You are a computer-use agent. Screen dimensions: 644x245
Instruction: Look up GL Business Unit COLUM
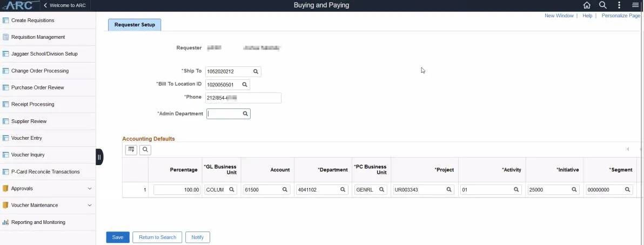click(232, 189)
